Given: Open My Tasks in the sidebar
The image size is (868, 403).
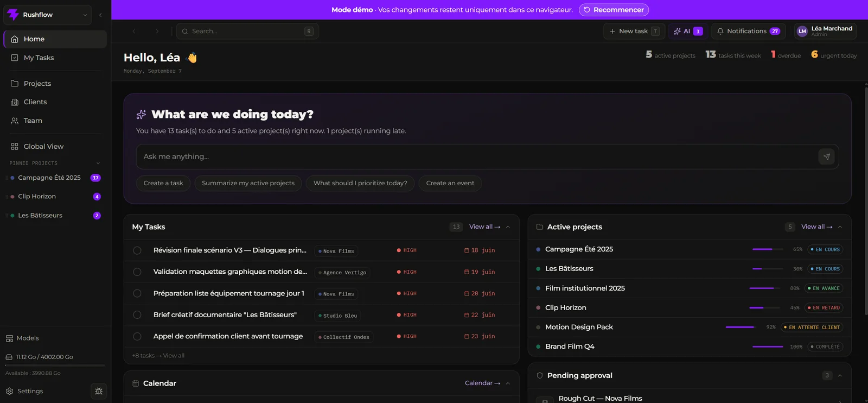Looking at the screenshot, I should click(x=55, y=58).
